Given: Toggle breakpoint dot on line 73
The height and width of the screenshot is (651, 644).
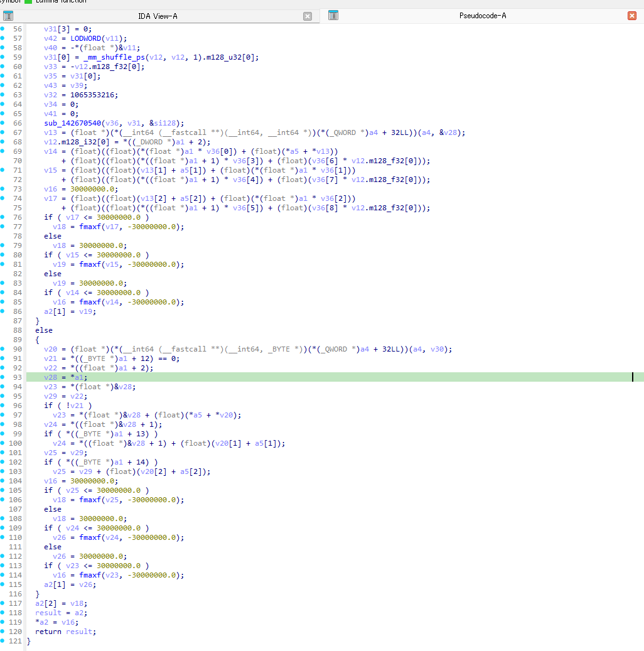Looking at the screenshot, I should click(x=3, y=189).
